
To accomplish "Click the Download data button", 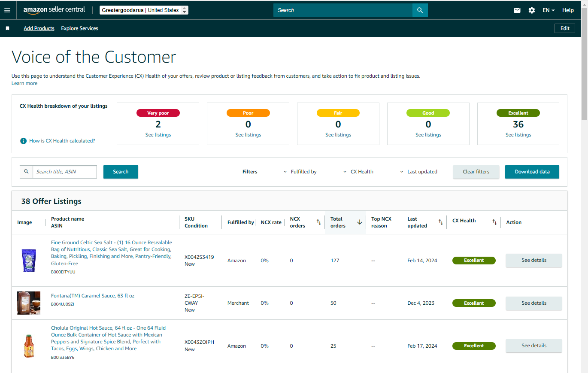I will [x=532, y=172].
